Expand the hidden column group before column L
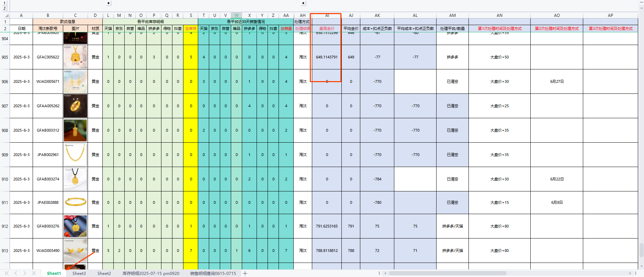Viewport: 644px width, 277px height. pyautogui.click(x=109, y=3)
